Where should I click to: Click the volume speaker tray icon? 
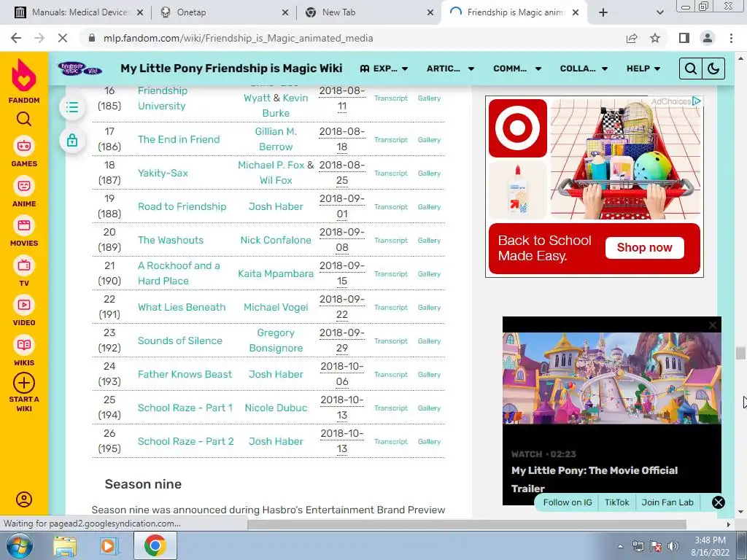tap(673, 546)
